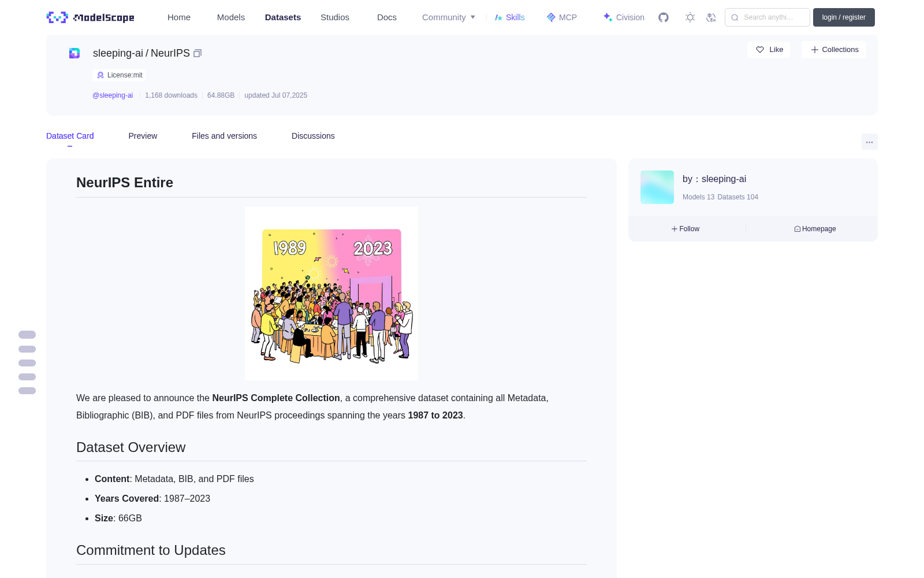Click the login / register button
The image size is (924, 578).
pyautogui.click(x=844, y=17)
